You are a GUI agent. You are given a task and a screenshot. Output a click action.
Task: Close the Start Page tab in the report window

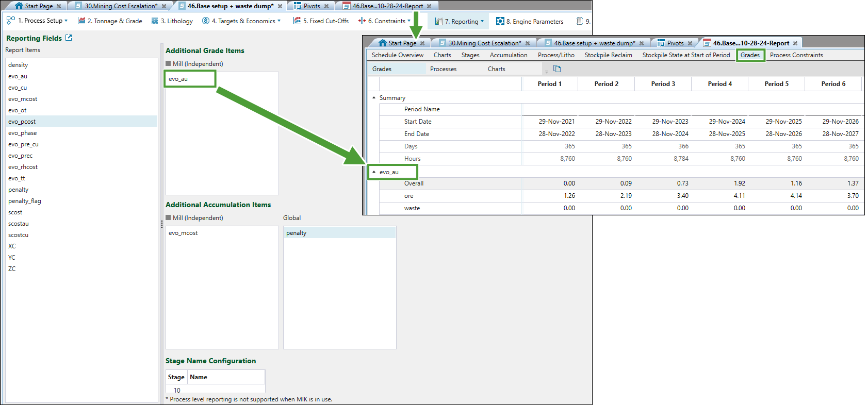[x=422, y=43]
